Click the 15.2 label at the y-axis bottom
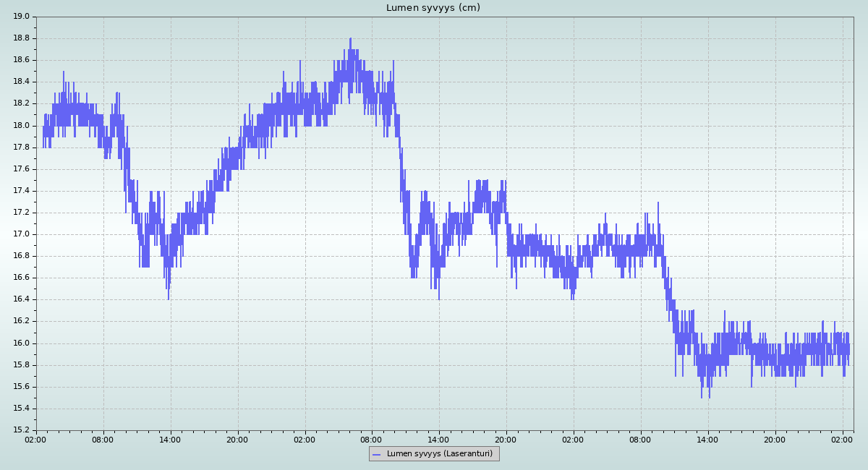The width and height of the screenshot is (868, 470). pos(21,430)
